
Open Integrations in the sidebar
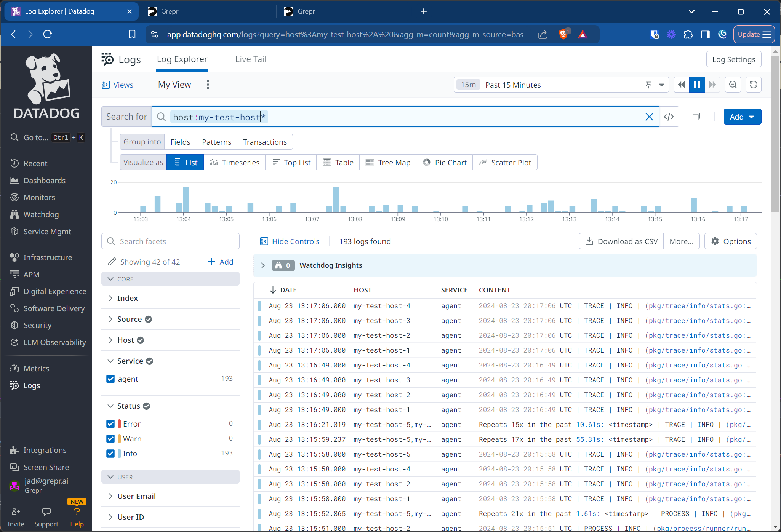[38, 450]
